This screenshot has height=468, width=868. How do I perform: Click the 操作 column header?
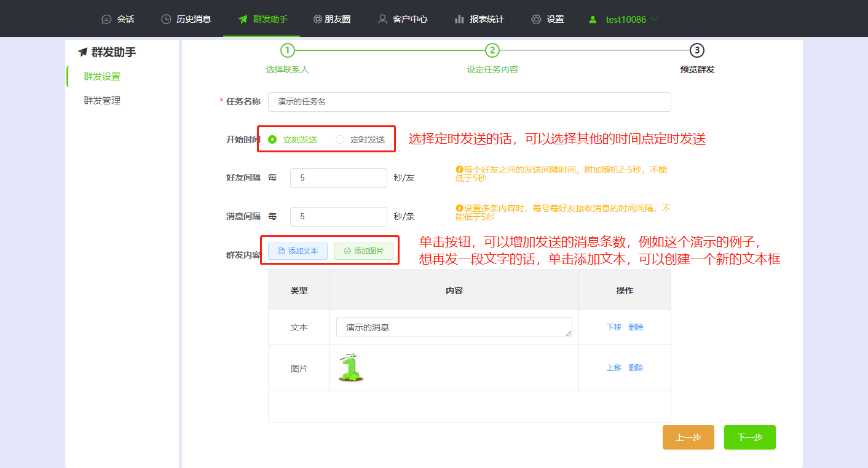tap(625, 291)
